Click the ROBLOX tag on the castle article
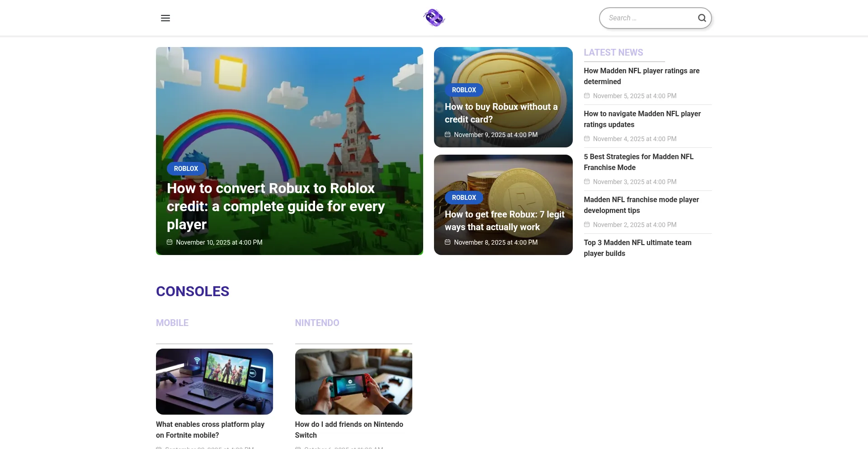Viewport: 868px width, 449px height. pyautogui.click(x=186, y=169)
